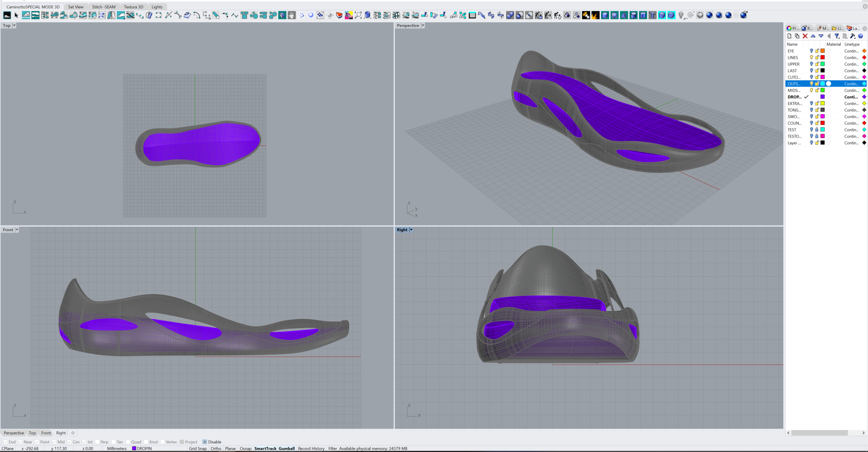
Task: Toggle Grid Snap in the status bar
Action: pos(198,449)
